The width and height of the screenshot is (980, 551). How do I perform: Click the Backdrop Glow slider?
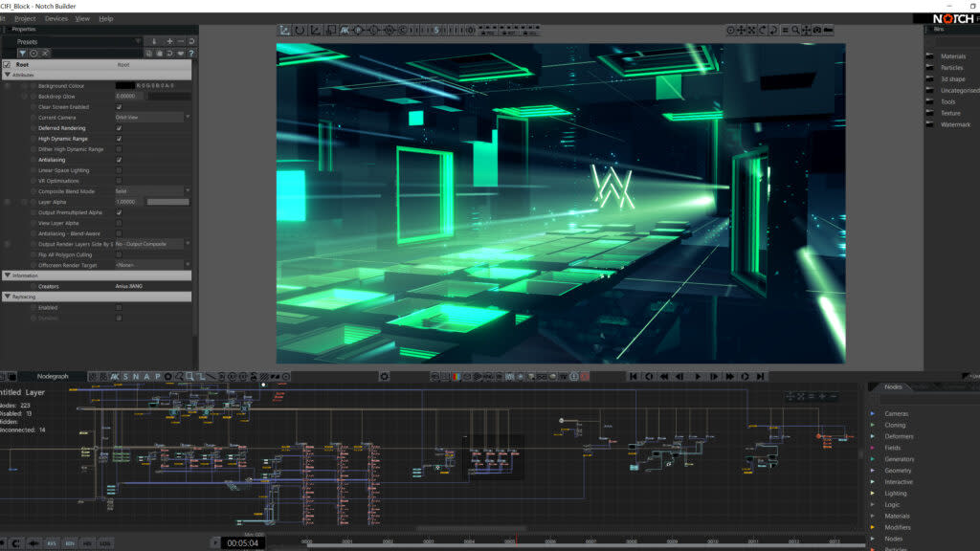[168, 97]
